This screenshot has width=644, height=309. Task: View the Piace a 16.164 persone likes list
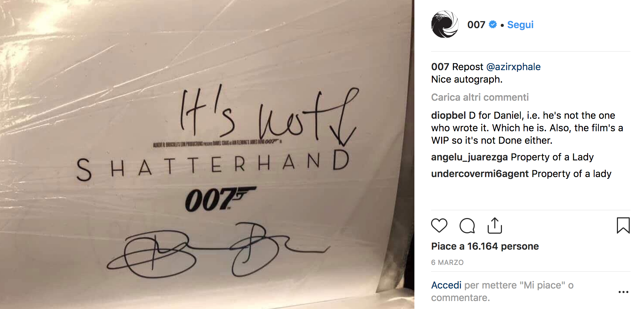click(x=485, y=246)
